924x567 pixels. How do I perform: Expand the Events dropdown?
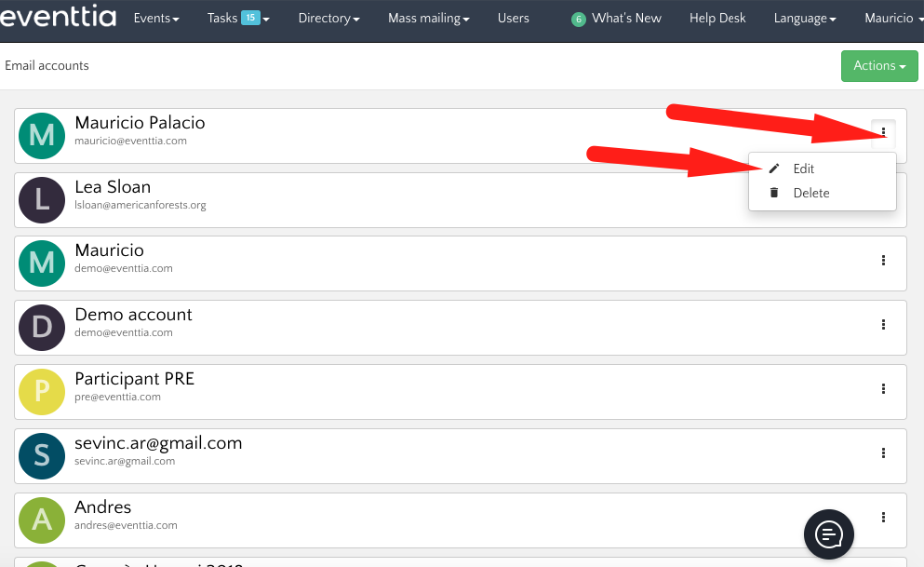pyautogui.click(x=156, y=19)
